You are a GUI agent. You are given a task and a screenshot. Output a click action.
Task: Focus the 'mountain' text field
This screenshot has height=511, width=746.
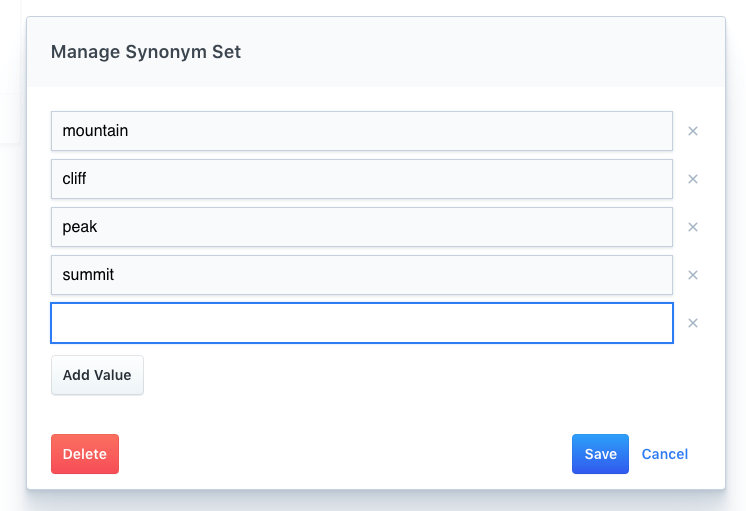(x=361, y=131)
